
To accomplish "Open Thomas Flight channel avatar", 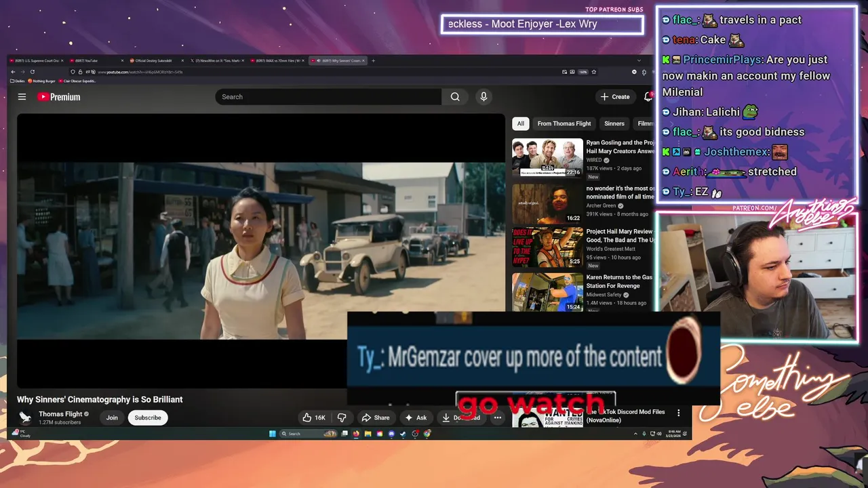I will [25, 418].
